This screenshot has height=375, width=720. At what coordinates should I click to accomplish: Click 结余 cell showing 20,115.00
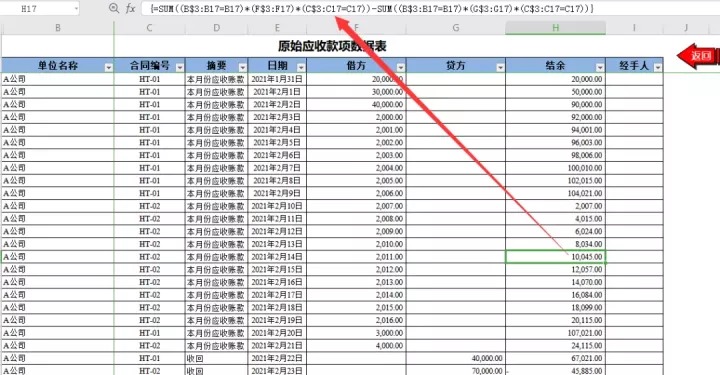coord(556,320)
